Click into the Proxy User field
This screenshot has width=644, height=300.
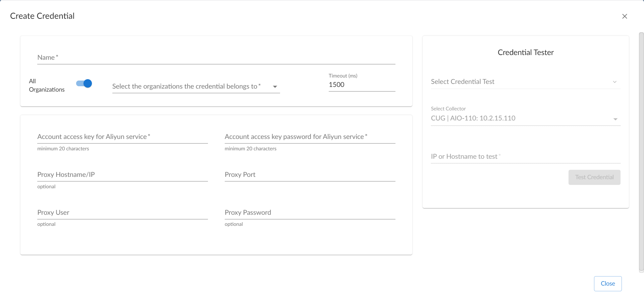122,213
